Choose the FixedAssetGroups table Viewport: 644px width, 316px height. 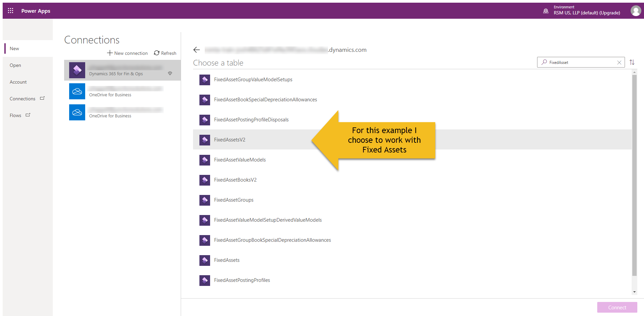[234, 200]
